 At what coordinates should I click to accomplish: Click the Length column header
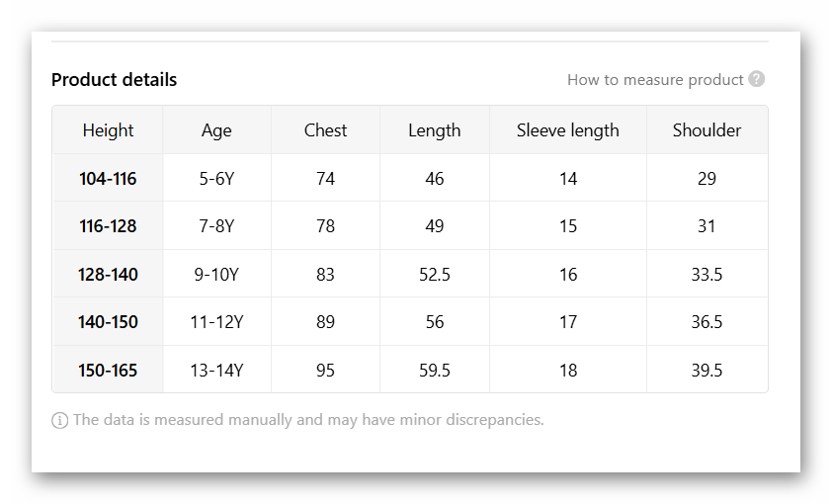click(435, 130)
